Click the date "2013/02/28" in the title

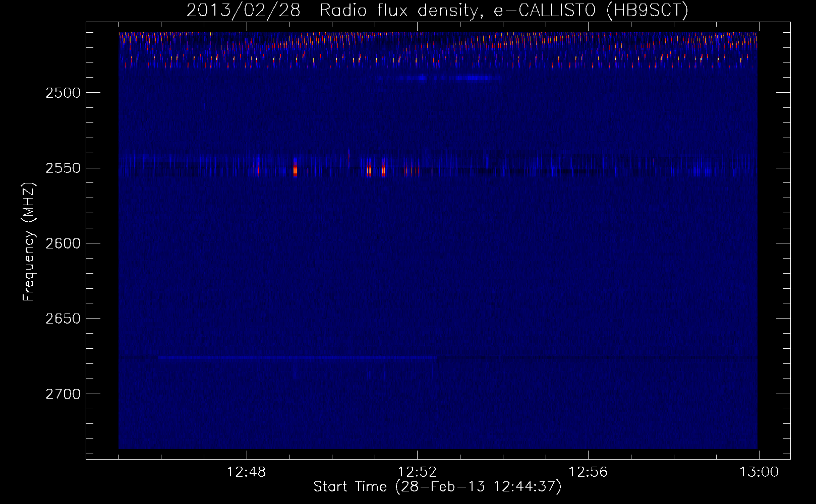[244, 10]
